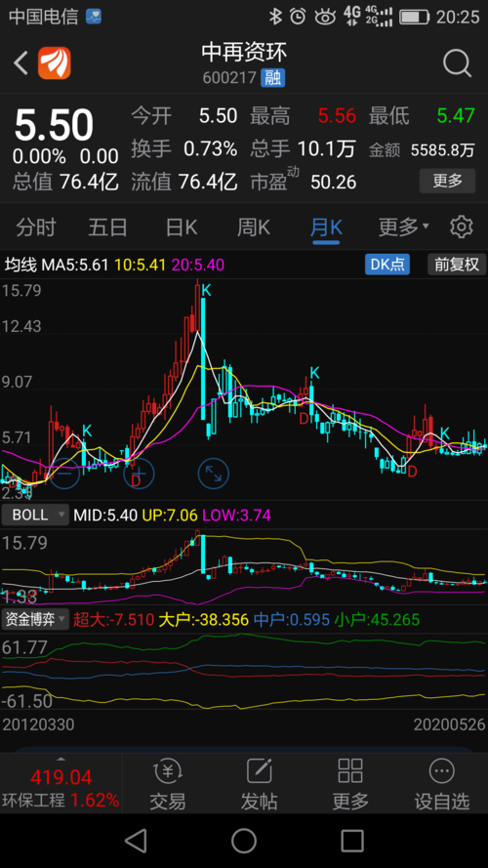Tap the 更多 quote details button
This screenshot has height=868, width=488.
(x=447, y=181)
